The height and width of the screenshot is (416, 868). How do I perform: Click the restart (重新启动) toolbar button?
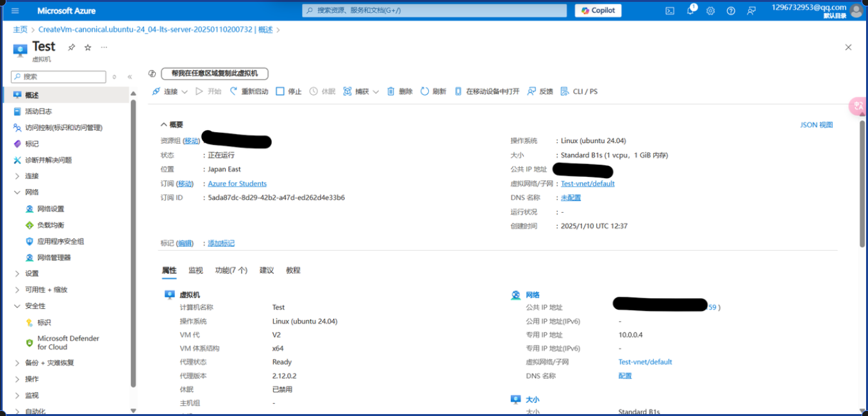point(249,92)
